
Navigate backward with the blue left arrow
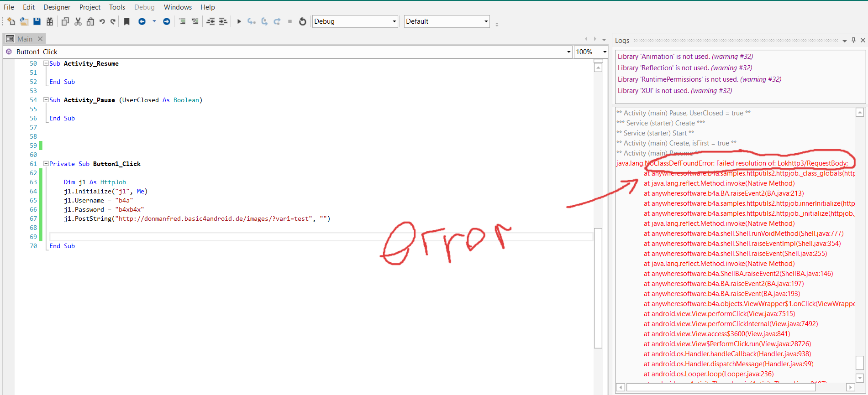[142, 21]
